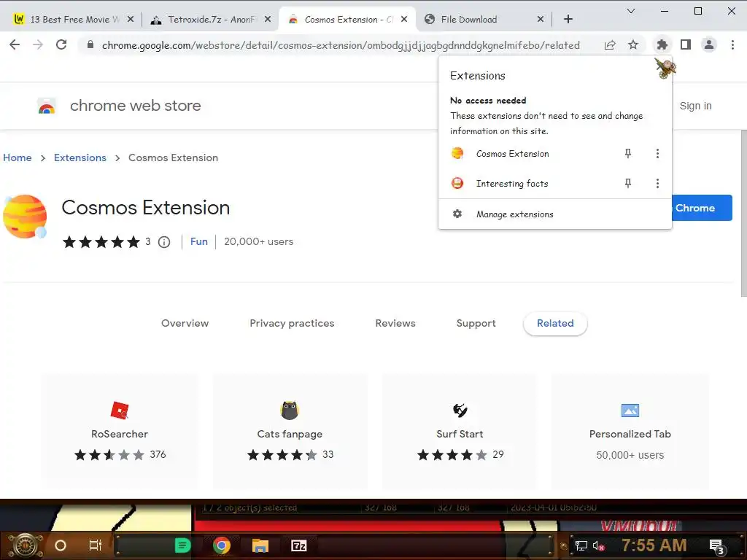The image size is (747, 560).
Task: Reload the current page
Action: point(61,44)
